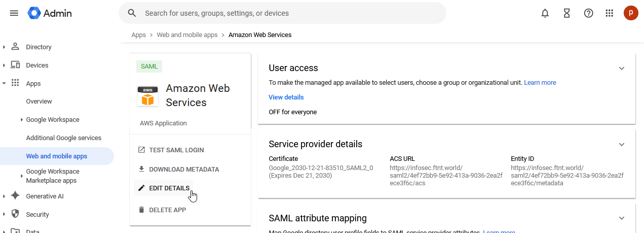Select Web and mobile apps in sidebar
Image resolution: width=644 pixels, height=233 pixels.
pos(57,156)
